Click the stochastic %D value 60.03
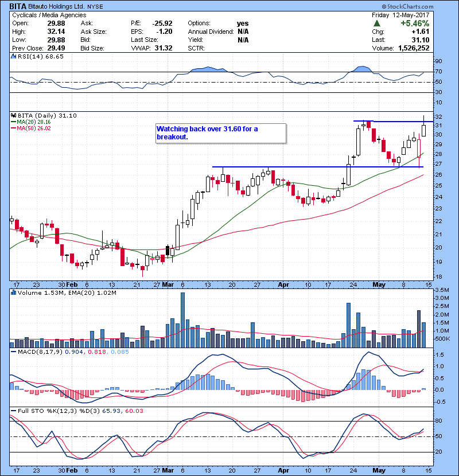Screen dimensions: 459x476 point(134,411)
